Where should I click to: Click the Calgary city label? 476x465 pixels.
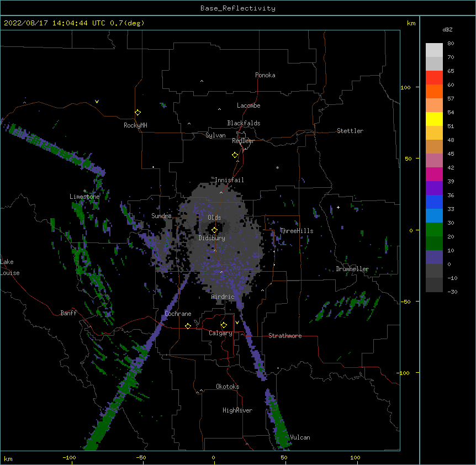[220, 333]
